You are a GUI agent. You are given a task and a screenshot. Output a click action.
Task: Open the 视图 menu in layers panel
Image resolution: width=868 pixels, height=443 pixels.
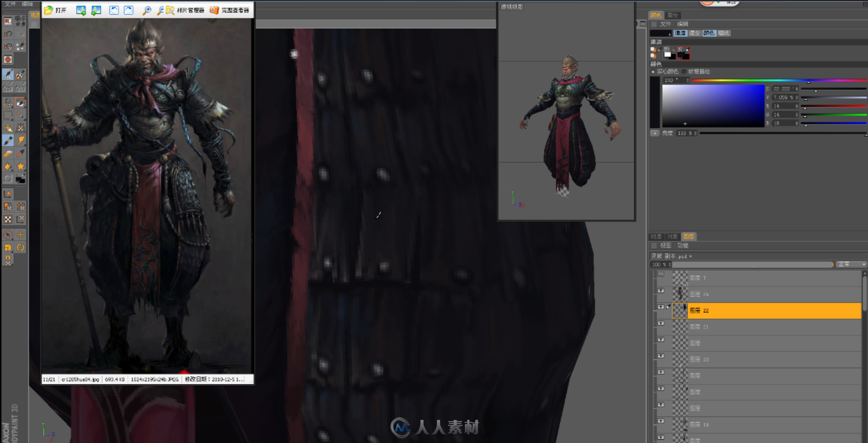[665, 246]
